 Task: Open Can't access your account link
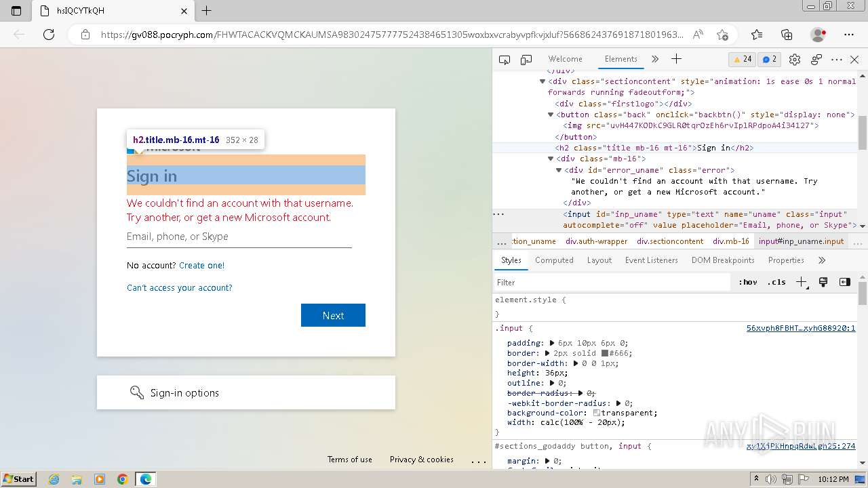point(180,287)
